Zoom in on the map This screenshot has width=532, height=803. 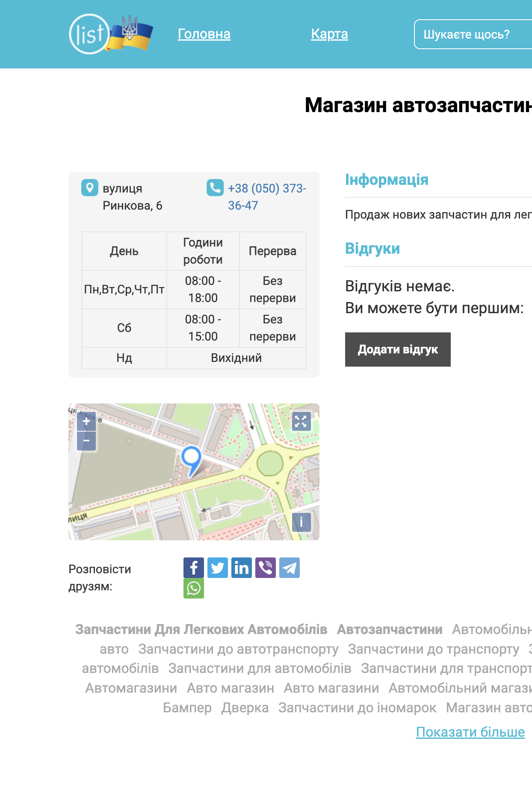(86, 421)
